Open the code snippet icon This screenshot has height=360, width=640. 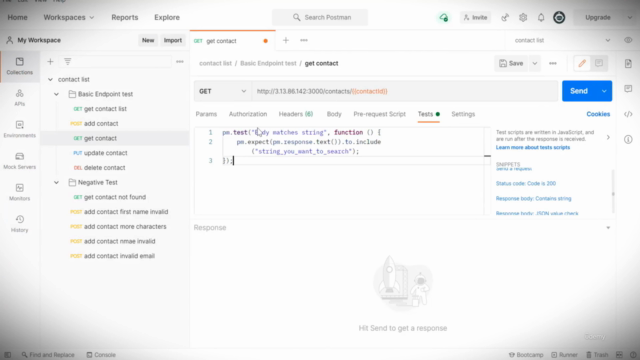point(628,114)
